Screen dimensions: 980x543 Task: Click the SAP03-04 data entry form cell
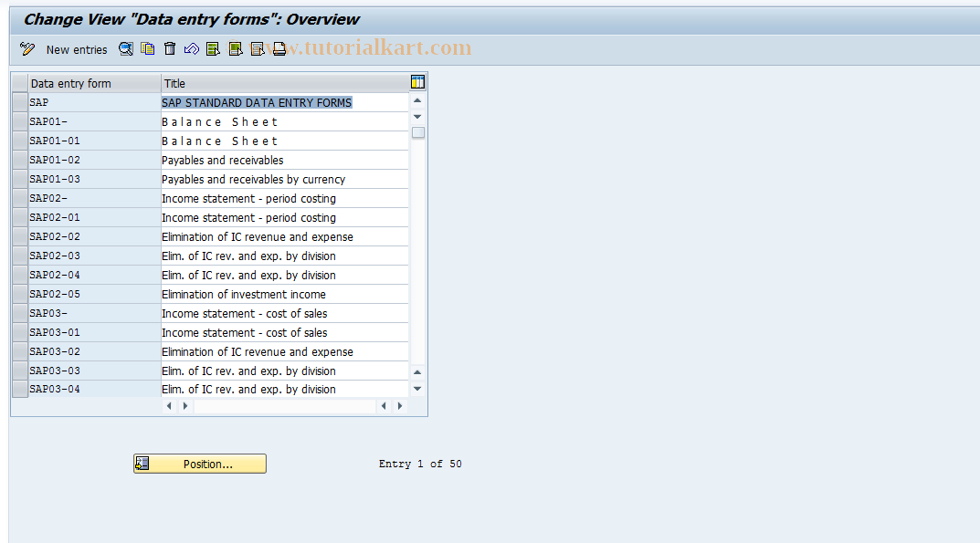point(94,389)
